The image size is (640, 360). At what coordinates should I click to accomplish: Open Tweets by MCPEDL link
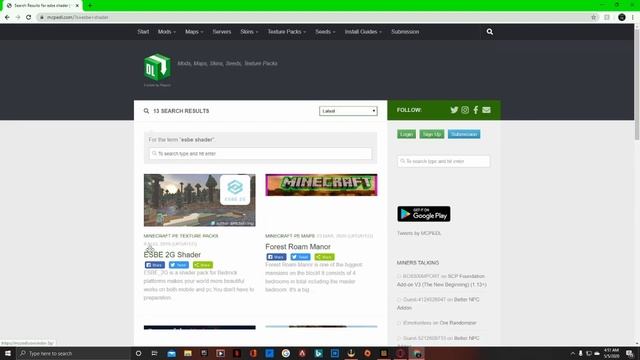(419, 233)
